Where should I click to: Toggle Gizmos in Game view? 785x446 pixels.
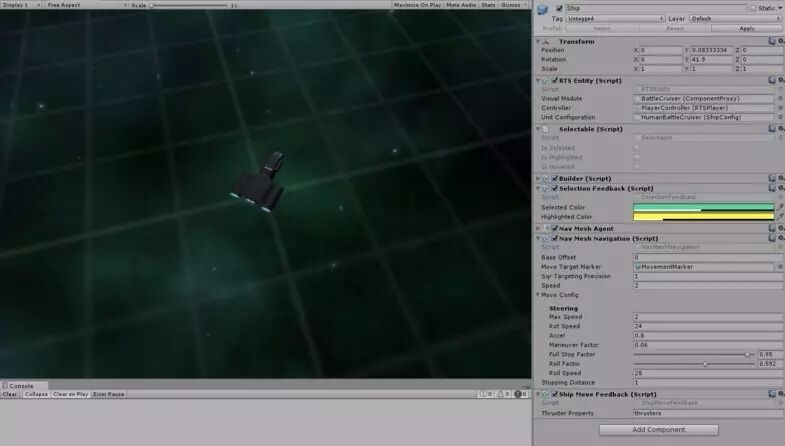point(513,5)
